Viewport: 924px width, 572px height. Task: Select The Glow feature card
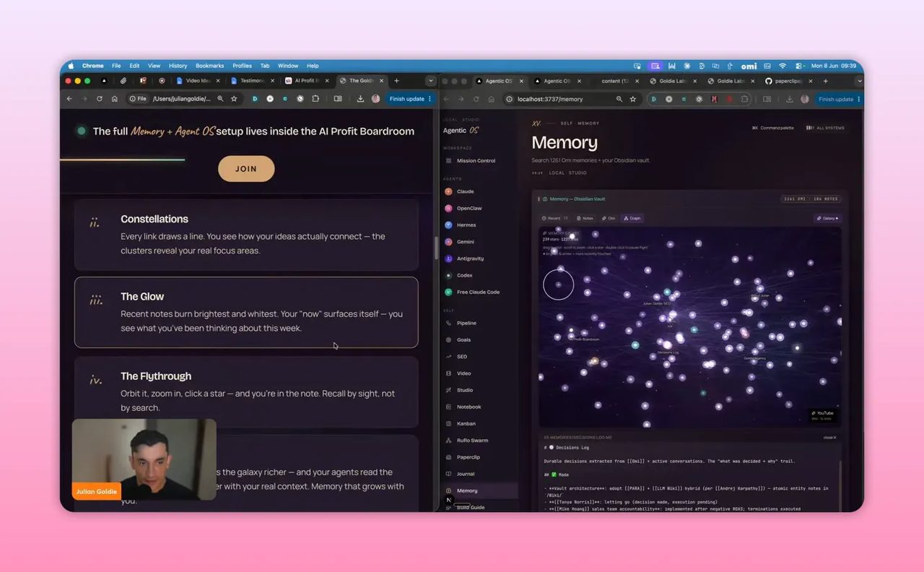[246, 312]
